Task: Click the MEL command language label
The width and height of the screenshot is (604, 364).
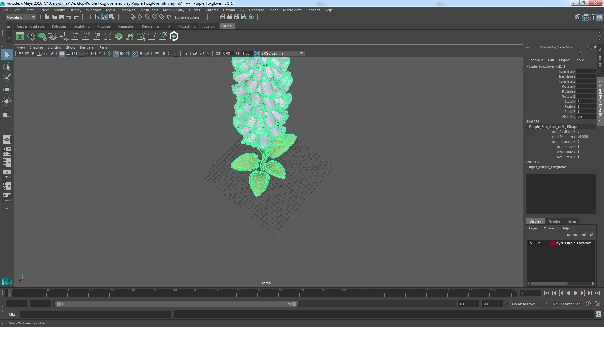Action: point(12,314)
